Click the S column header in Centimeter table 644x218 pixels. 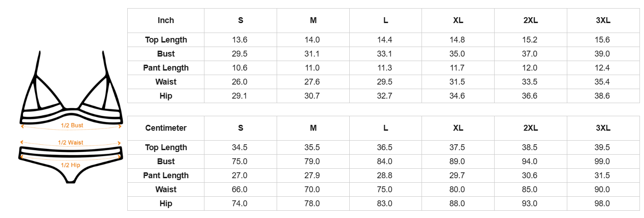(241, 128)
